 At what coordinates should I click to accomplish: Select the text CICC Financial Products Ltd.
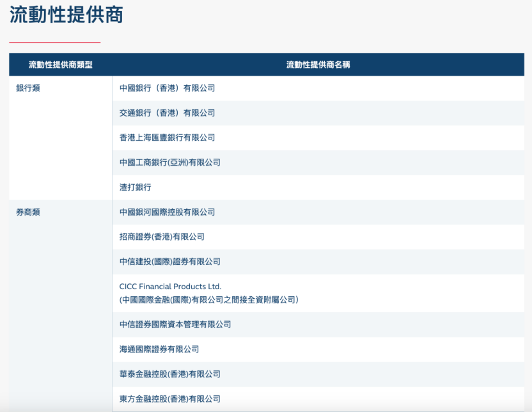[170, 287]
